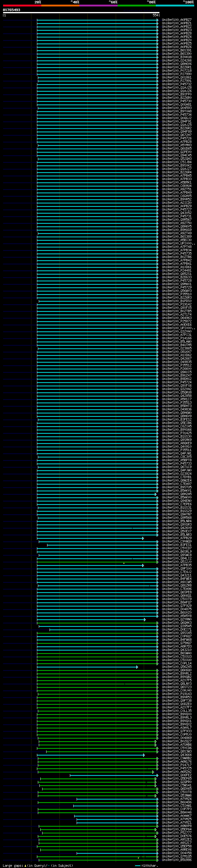Pick the UniRef100_Q84LI2 label
Image resolution: width=197 pixels, height=868 pixels.
tap(177, 558)
